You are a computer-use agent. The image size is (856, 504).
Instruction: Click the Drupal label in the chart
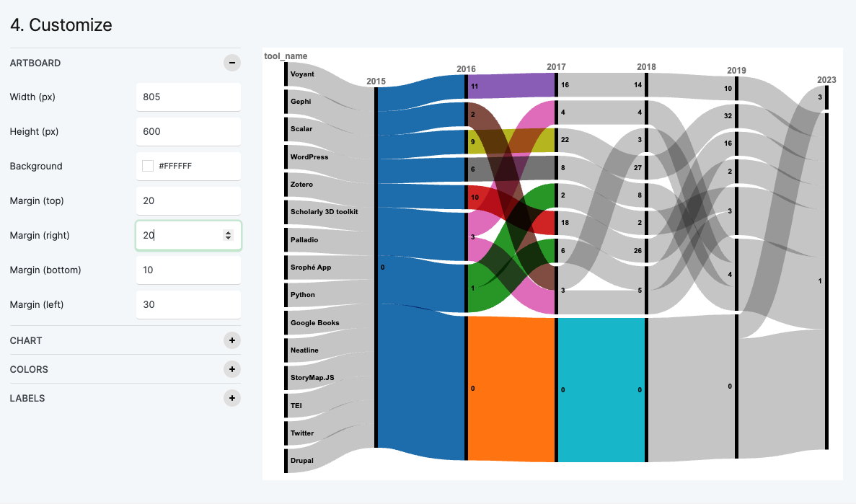[302, 461]
